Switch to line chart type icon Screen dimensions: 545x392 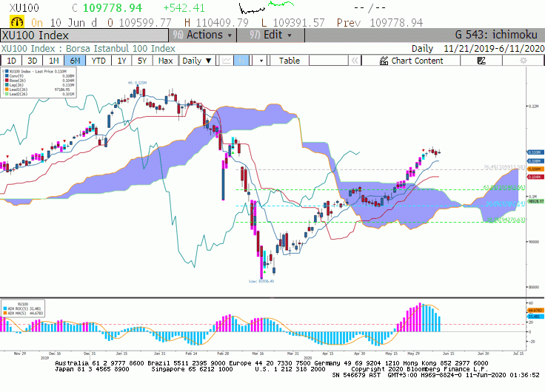point(227,61)
